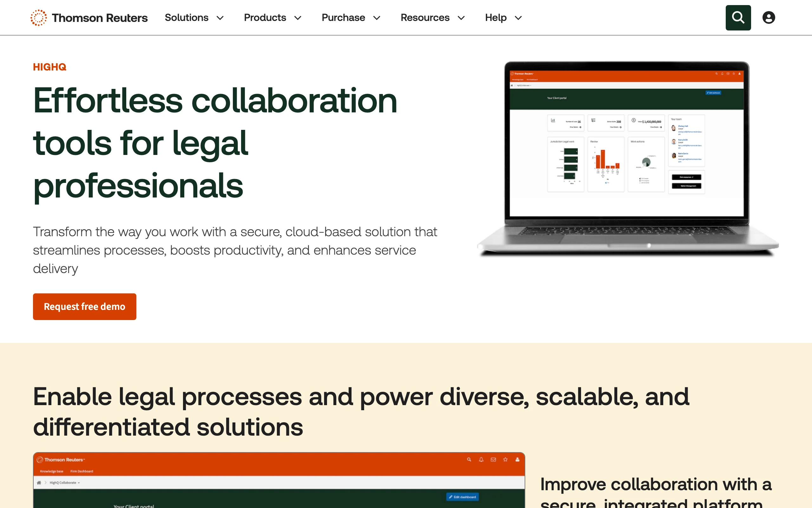Select Firm Dashboard tab in lower screenshot
This screenshot has width=812, height=508.
click(82, 471)
